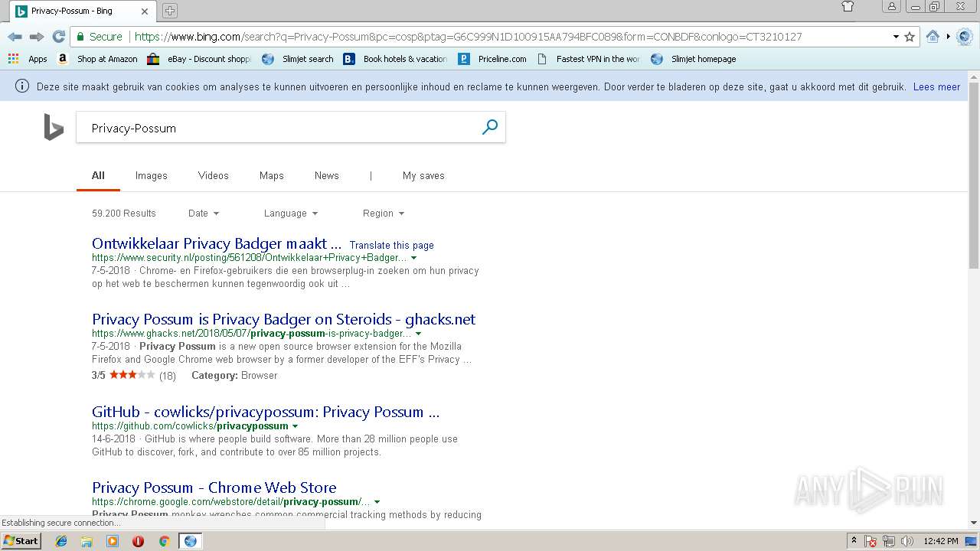Image resolution: width=980 pixels, height=551 pixels.
Task: Click the taskbar clock showing 12:42 PM
Action: (x=941, y=541)
